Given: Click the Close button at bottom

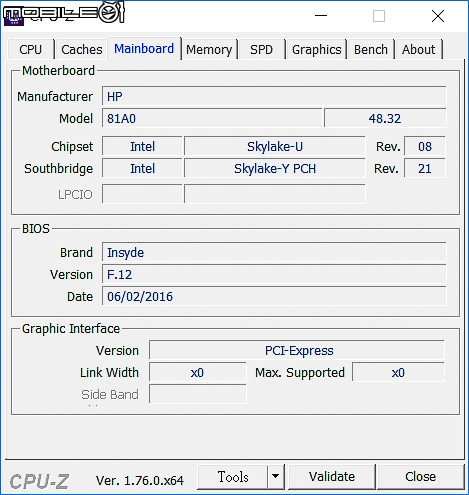Looking at the screenshot, I should point(420,477).
